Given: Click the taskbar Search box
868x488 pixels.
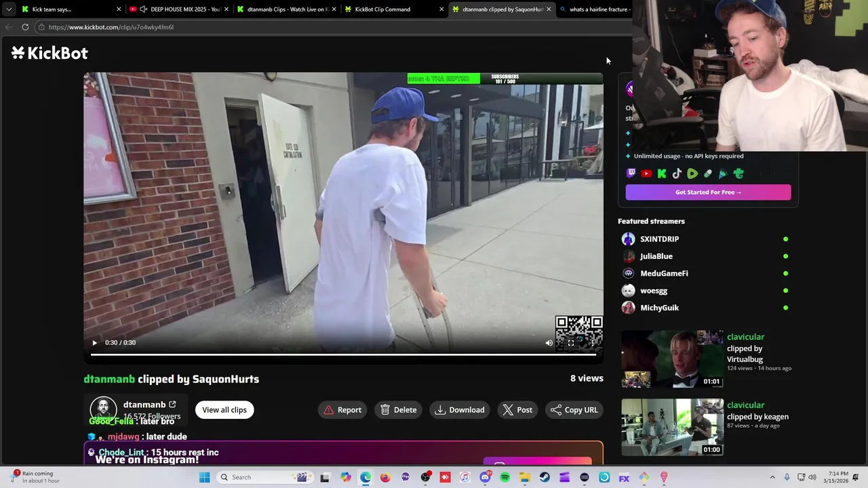Looking at the screenshot, I should pyautogui.click(x=265, y=477).
